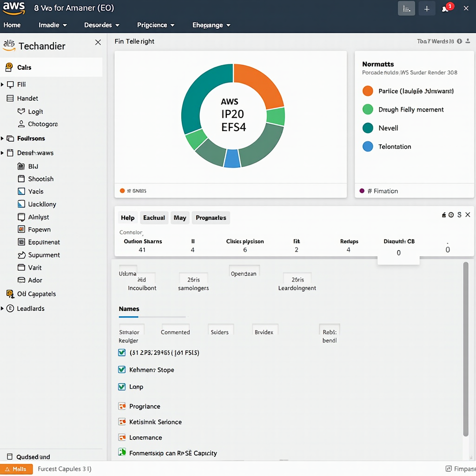The width and height of the screenshot is (476, 476).
Task: Click the Old Capapatels icon
Action: coord(10,294)
